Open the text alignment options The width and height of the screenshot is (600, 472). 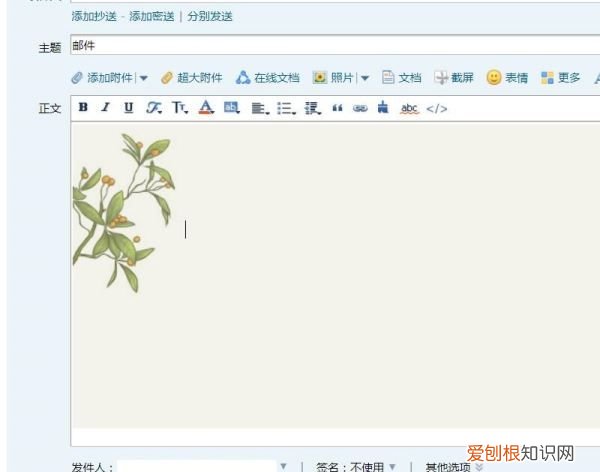click(260, 108)
